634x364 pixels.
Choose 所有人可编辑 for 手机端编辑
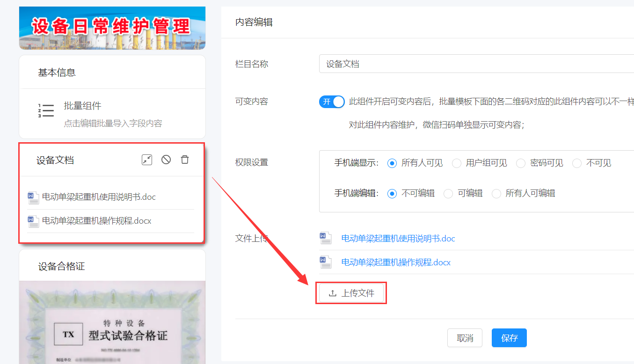pos(496,193)
